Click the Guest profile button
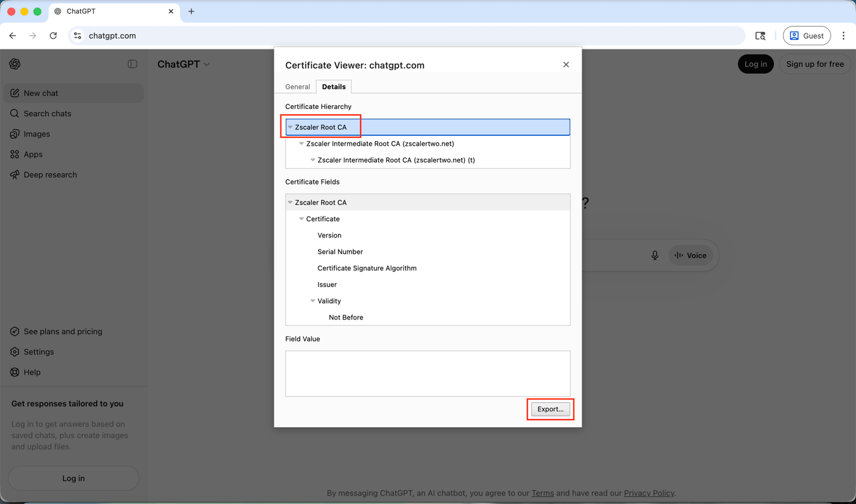 click(x=807, y=35)
